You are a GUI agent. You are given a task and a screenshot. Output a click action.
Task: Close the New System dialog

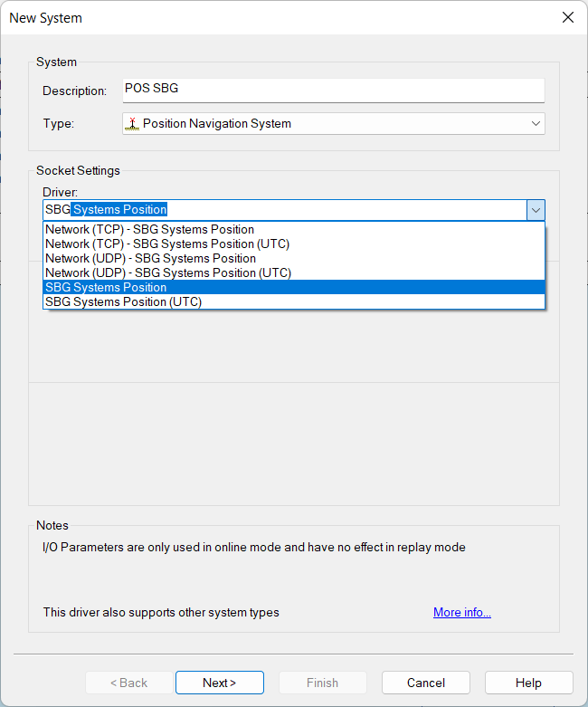pos(567,17)
